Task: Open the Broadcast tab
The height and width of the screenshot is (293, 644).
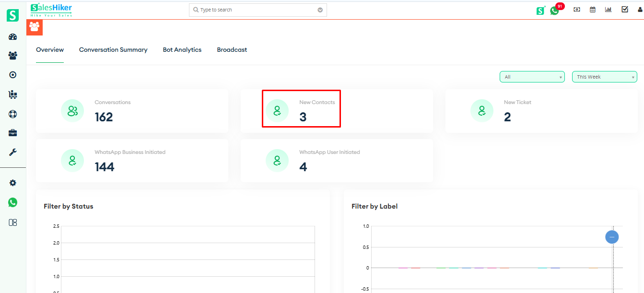Action: coord(232,49)
